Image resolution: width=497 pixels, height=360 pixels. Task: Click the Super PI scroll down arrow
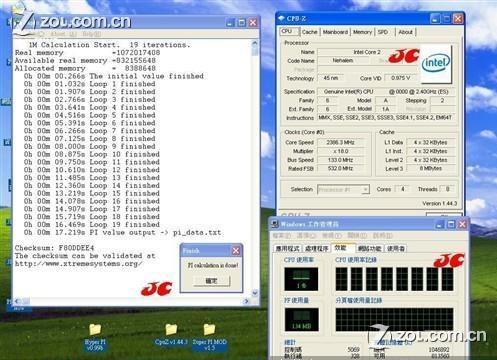(x=255, y=293)
